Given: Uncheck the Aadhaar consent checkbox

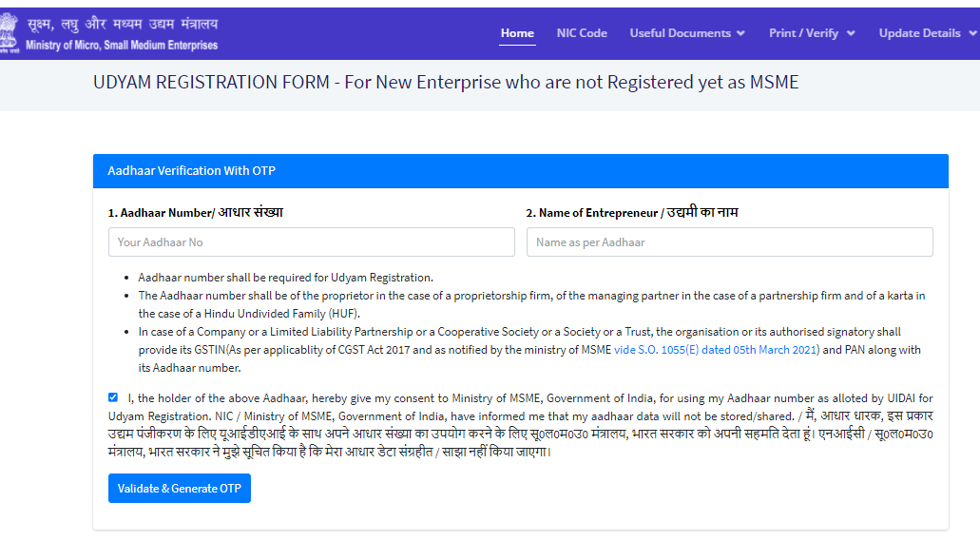Looking at the screenshot, I should coord(113,397).
